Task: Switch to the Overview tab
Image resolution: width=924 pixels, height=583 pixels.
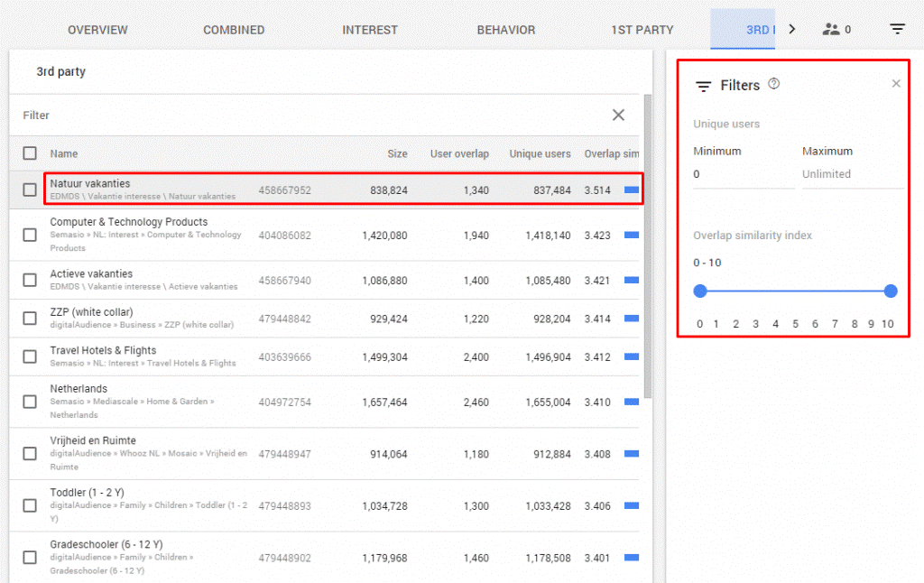Action: point(97,30)
